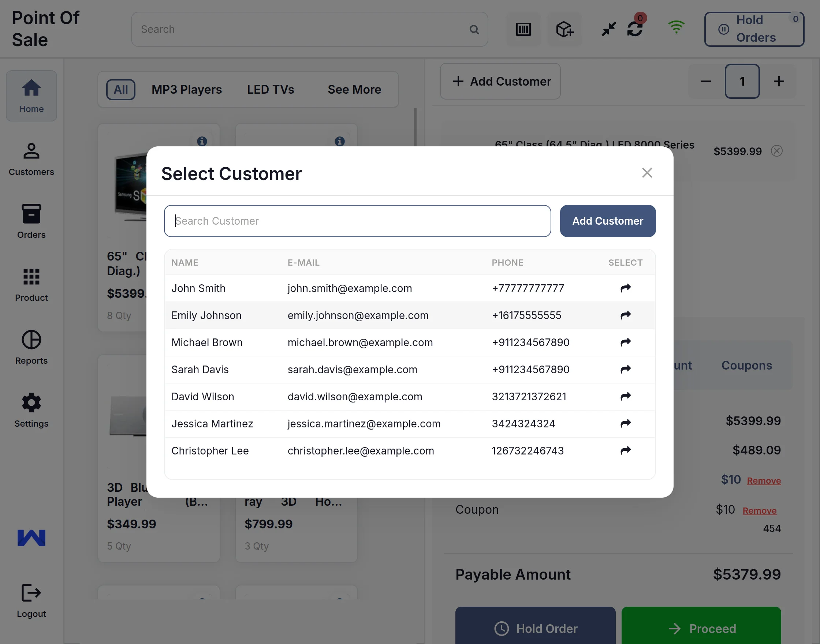This screenshot has height=644, width=820.
Task: Click the add product box icon in top bar
Action: pyautogui.click(x=564, y=29)
